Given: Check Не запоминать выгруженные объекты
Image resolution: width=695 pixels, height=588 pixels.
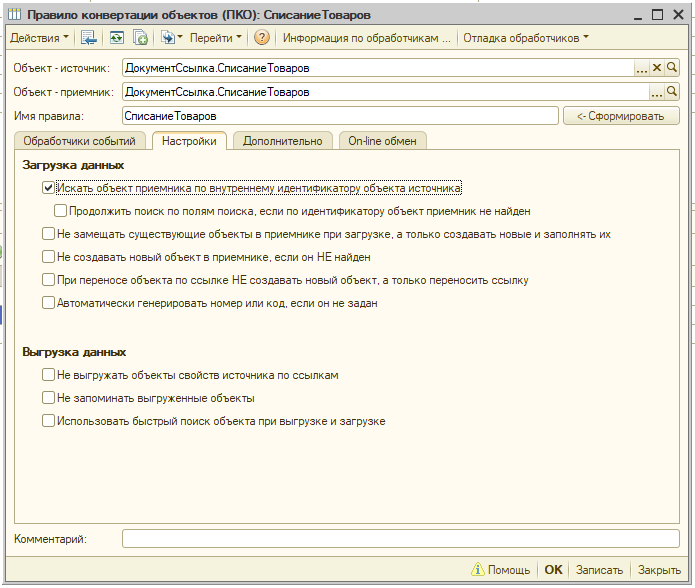Looking at the screenshot, I should [48, 398].
